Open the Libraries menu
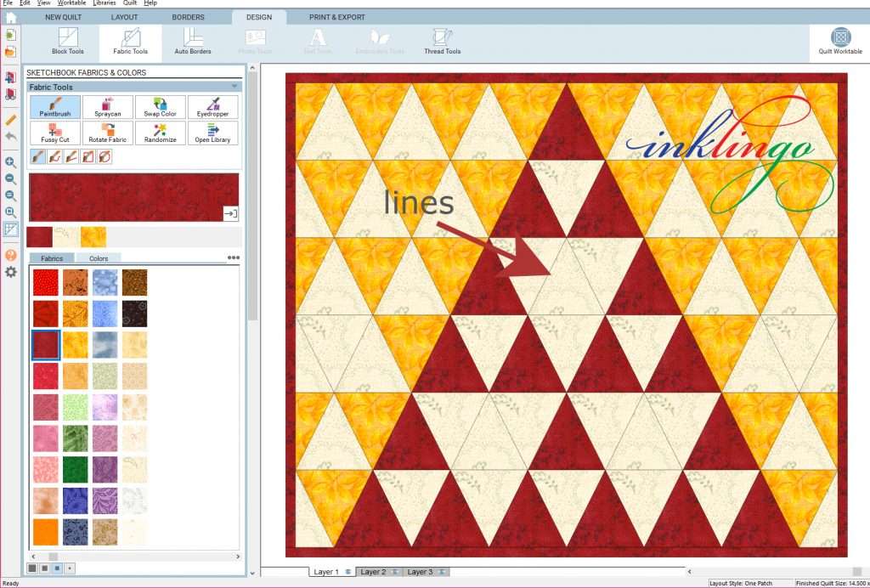This screenshot has height=588, width=870. [x=105, y=3]
